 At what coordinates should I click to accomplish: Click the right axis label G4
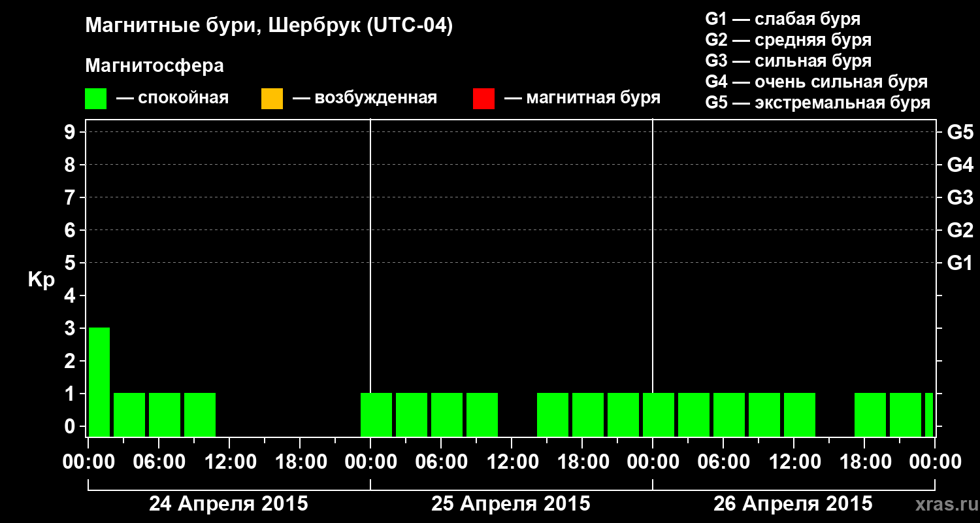point(960,165)
